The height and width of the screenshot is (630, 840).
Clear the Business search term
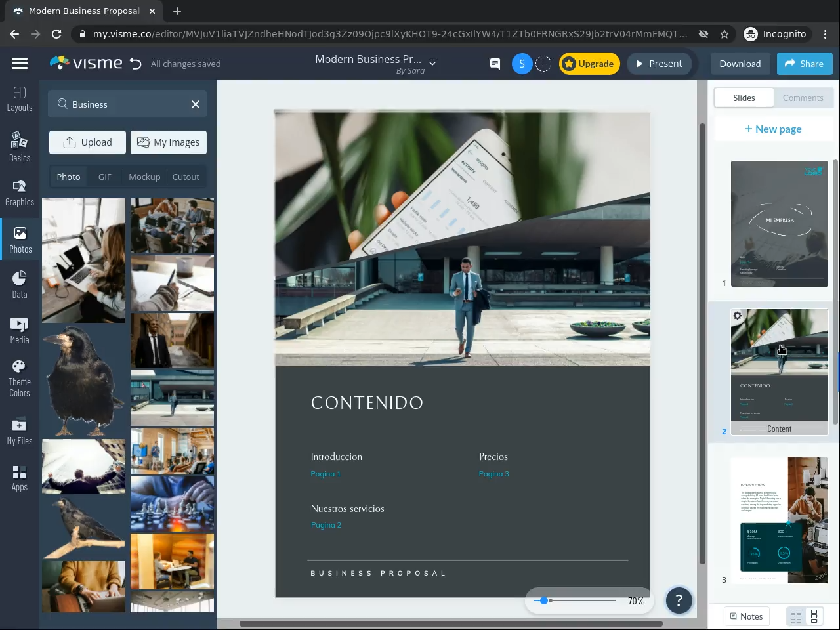[196, 104]
